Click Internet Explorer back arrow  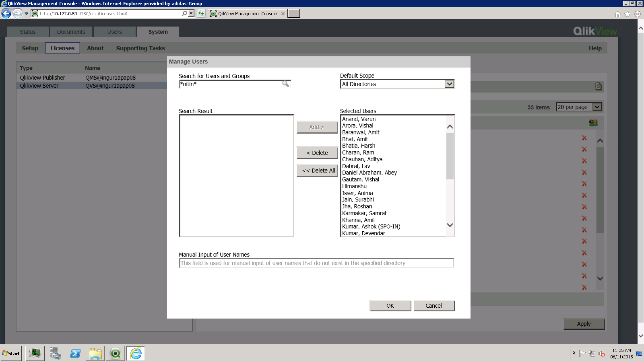[6, 14]
